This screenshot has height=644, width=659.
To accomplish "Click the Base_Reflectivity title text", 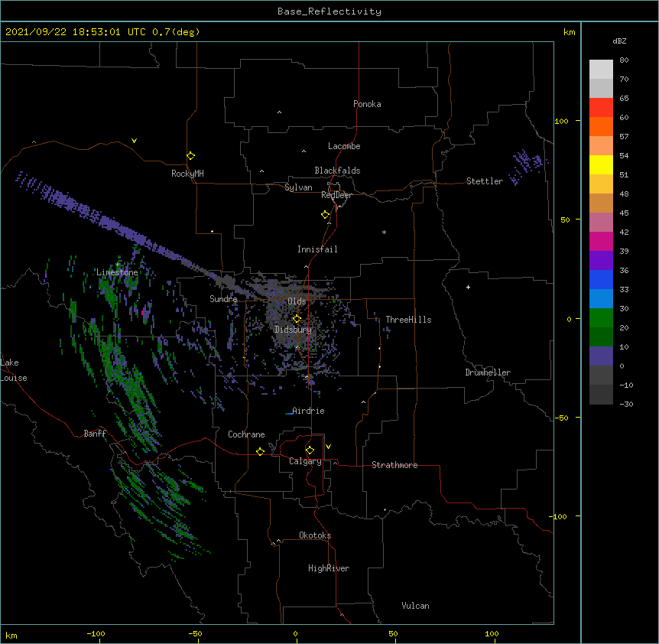I will [x=329, y=11].
